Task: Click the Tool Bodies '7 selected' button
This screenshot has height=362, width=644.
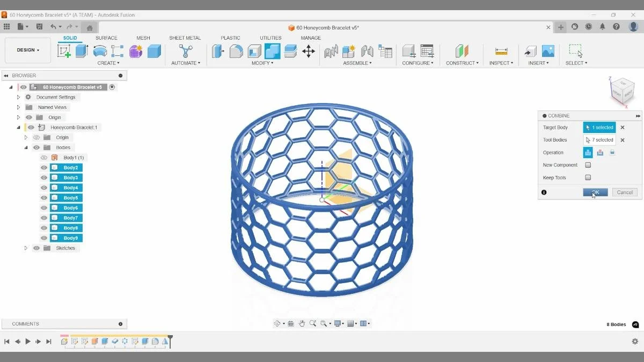Action: pyautogui.click(x=599, y=140)
